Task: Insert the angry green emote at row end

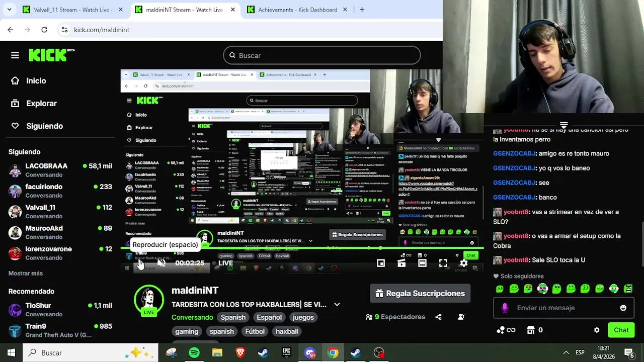Action: click(x=628, y=289)
